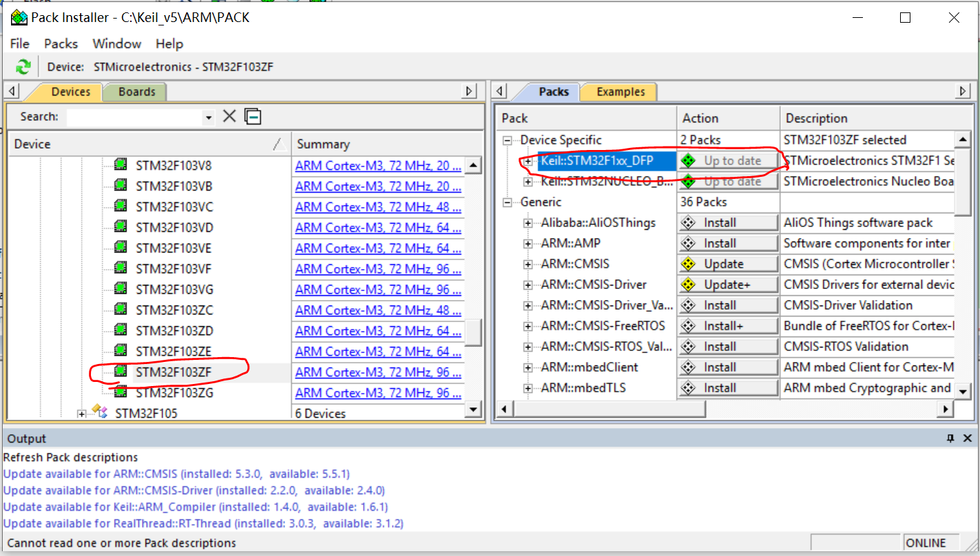Image resolution: width=980 pixels, height=556 pixels.
Task: Click the green refresh packs icon
Action: point(23,67)
